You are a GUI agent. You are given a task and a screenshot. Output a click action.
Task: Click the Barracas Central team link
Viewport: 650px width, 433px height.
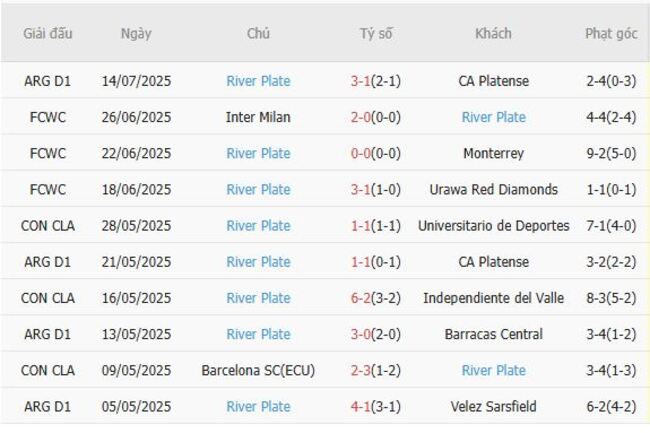click(x=493, y=334)
